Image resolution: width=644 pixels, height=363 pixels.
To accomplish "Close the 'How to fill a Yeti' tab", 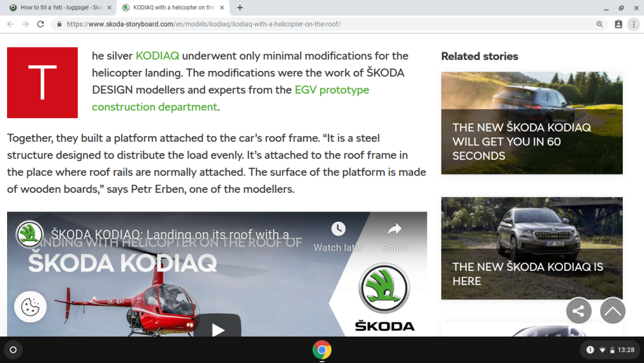I will 109,7.
